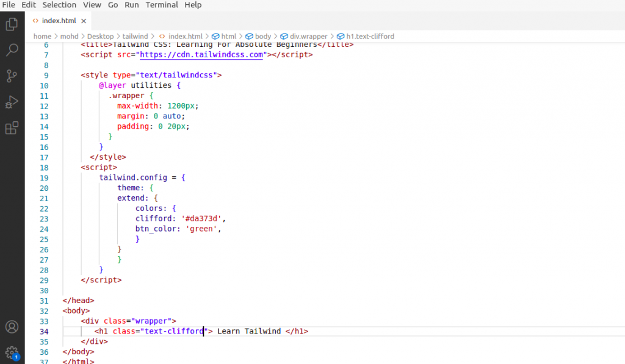Click the div.wrapper breadcrumb symbol
This screenshot has height=364, width=625.
[x=304, y=36]
